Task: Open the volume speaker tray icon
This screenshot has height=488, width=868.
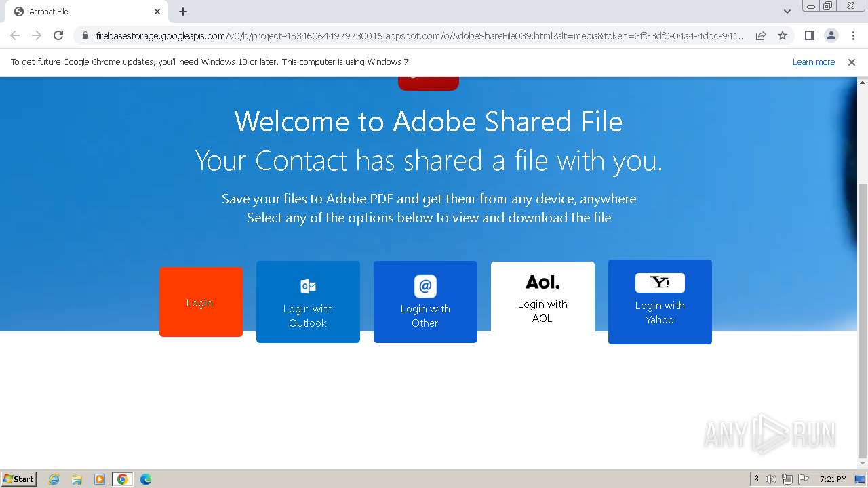Action: pyautogui.click(x=771, y=479)
